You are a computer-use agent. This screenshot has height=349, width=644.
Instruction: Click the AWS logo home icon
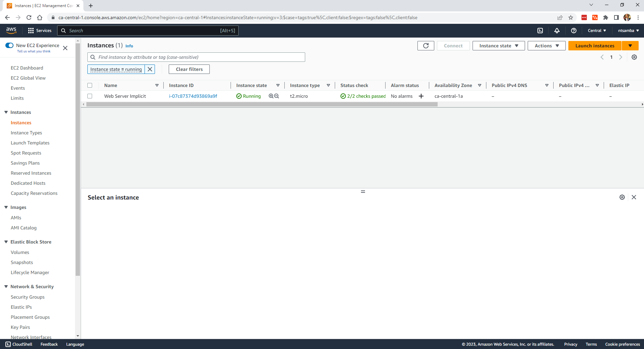(11, 30)
